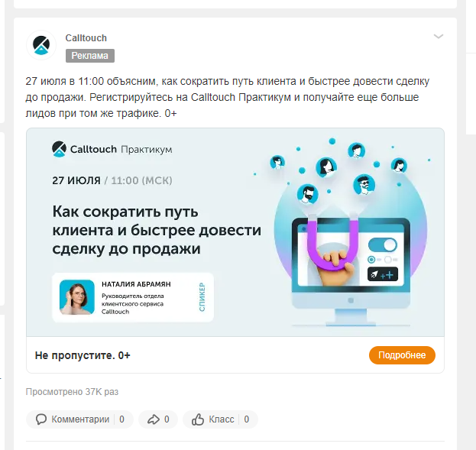476x450 pixels.
Task: Open the post options chevron menu
Action: [x=439, y=37]
